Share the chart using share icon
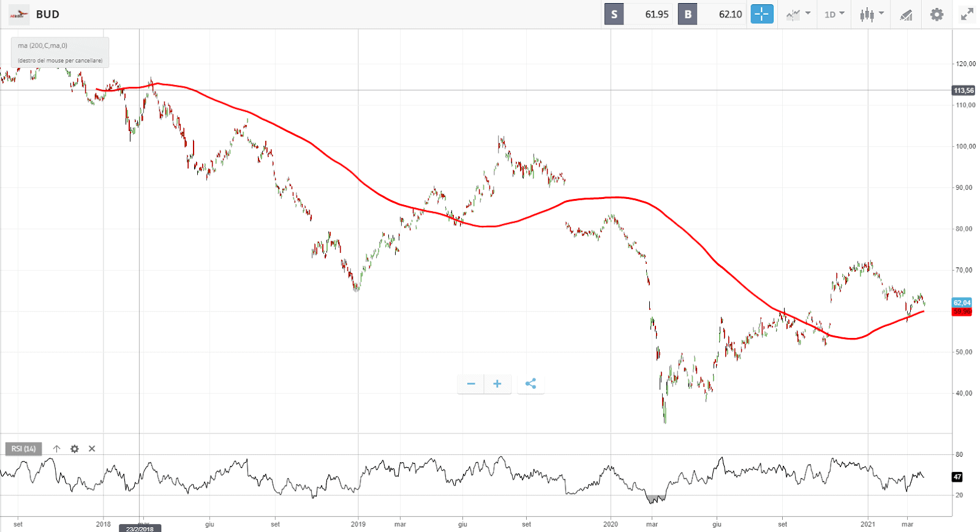Image resolution: width=980 pixels, height=532 pixels. (530, 384)
